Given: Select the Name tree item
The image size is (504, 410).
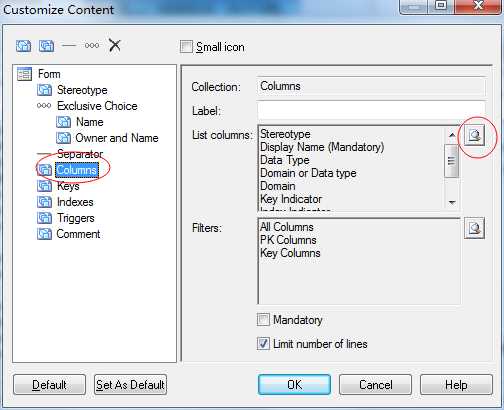Looking at the screenshot, I should 89,122.
